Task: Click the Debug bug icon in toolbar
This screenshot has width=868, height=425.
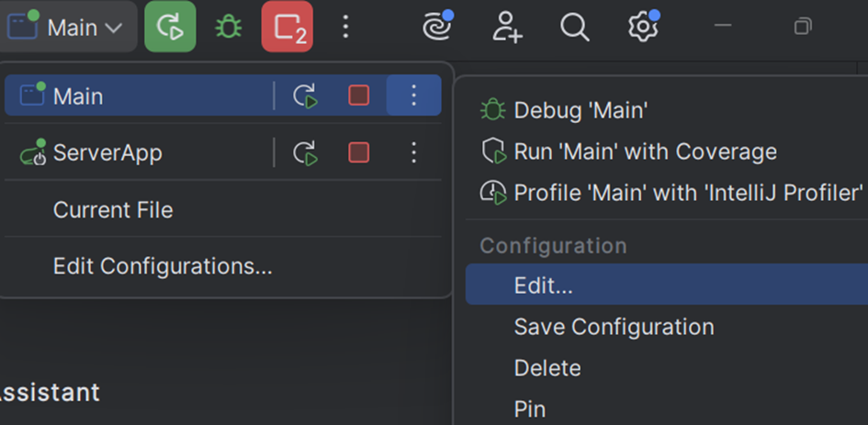Action: (228, 28)
